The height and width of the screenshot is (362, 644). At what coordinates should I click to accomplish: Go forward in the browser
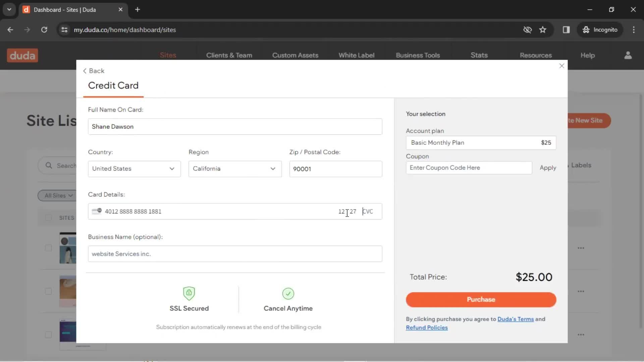27,30
